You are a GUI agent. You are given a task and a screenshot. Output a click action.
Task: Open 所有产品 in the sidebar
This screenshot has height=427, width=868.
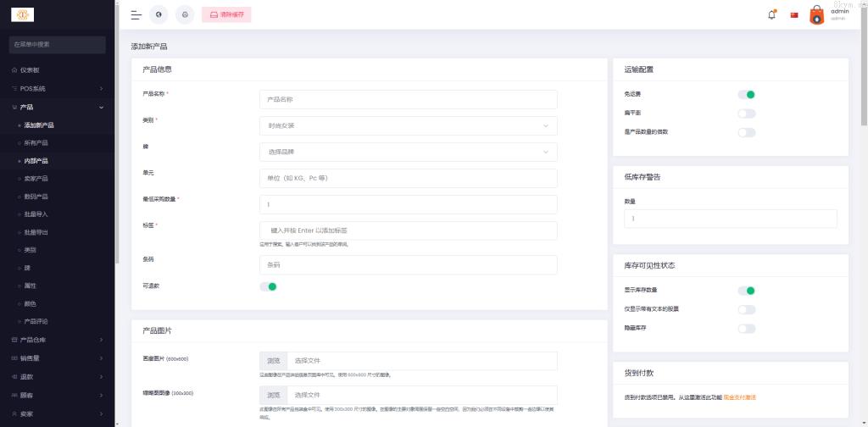click(x=36, y=142)
